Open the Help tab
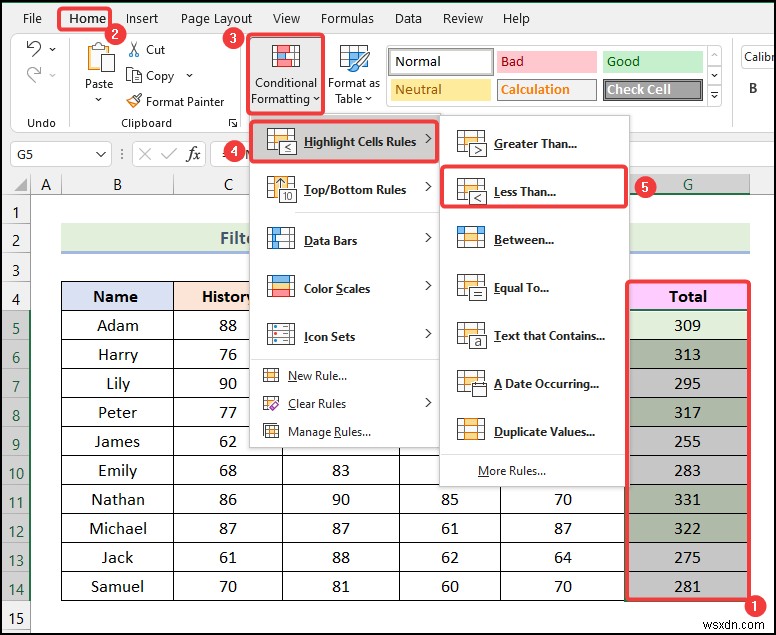776x635 pixels. click(x=516, y=19)
